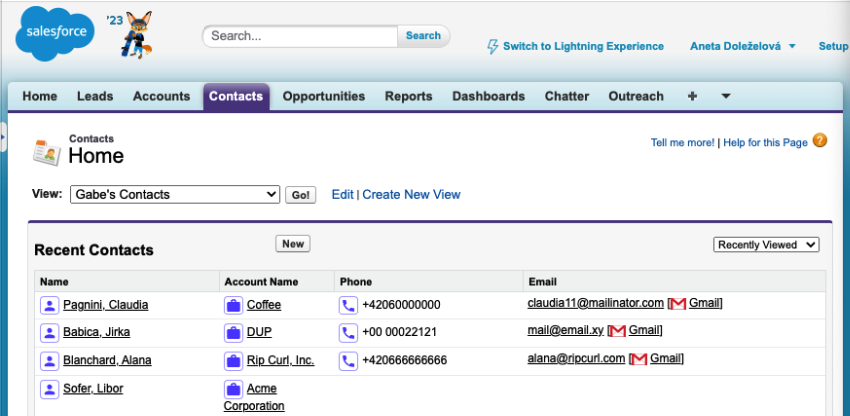Click Create New View link
The width and height of the screenshot is (850, 416).
411,195
